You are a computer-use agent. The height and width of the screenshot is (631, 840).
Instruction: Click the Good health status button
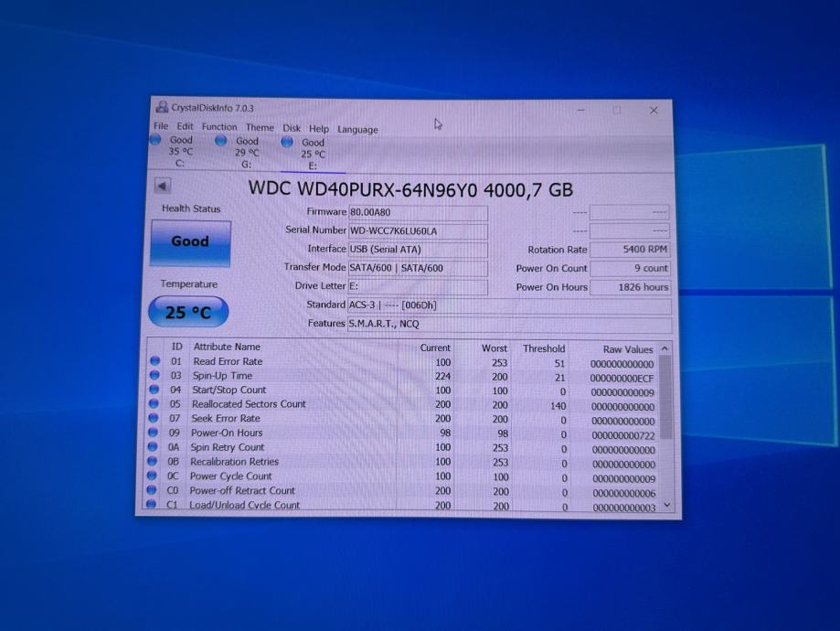(190, 243)
